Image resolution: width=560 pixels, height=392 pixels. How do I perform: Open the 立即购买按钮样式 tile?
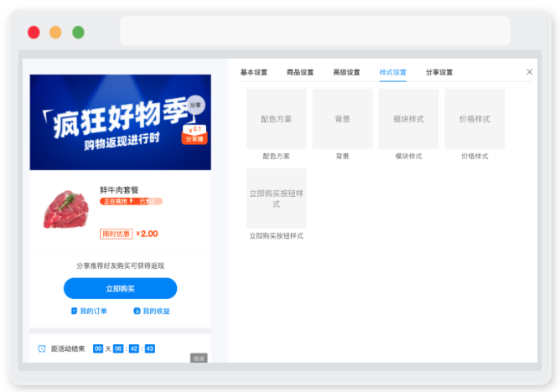(277, 199)
